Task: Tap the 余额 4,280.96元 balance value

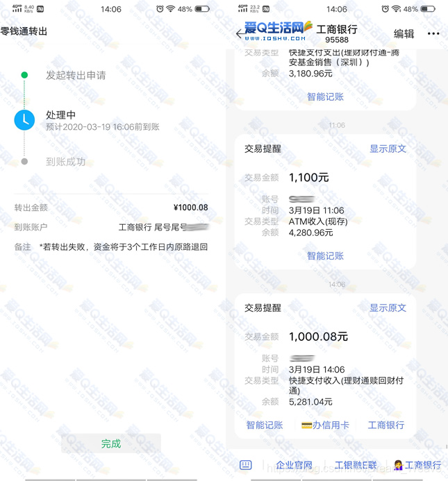Action: (x=310, y=233)
